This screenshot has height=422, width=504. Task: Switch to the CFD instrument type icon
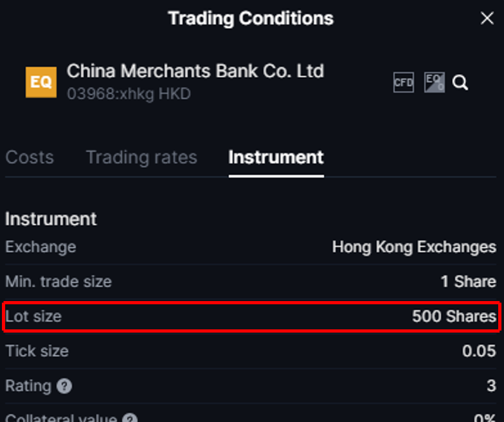point(404,82)
